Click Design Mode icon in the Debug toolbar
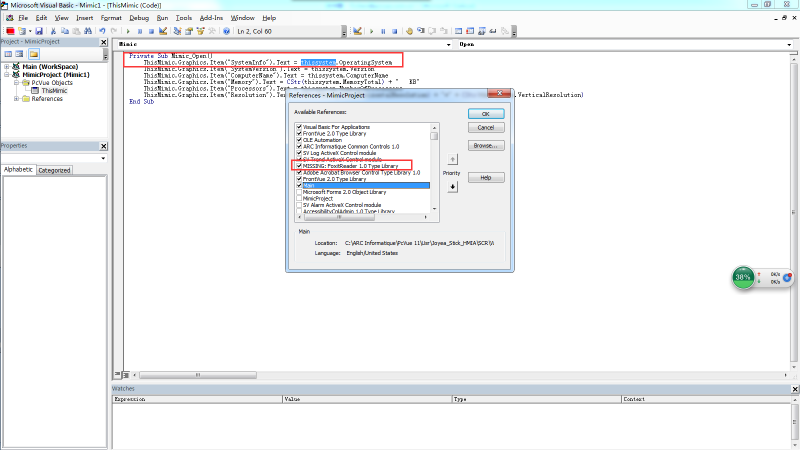 pyautogui.click(x=357, y=31)
